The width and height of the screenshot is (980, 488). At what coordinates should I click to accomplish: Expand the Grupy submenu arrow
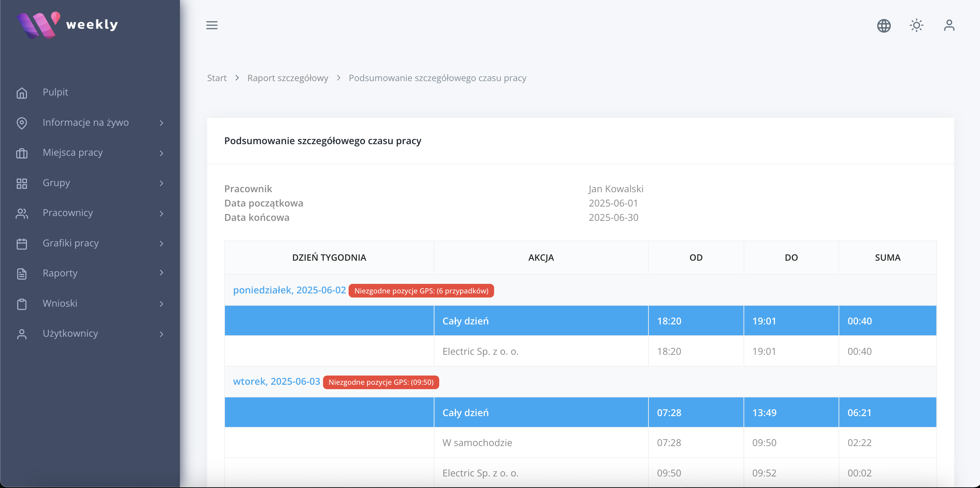161,183
